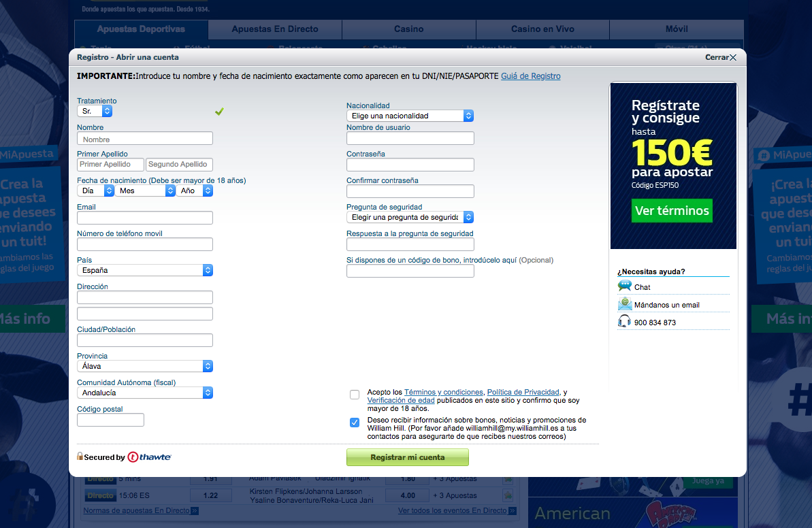The width and height of the screenshot is (812, 528).
Task: Focus the Nombre input field
Action: pos(145,138)
